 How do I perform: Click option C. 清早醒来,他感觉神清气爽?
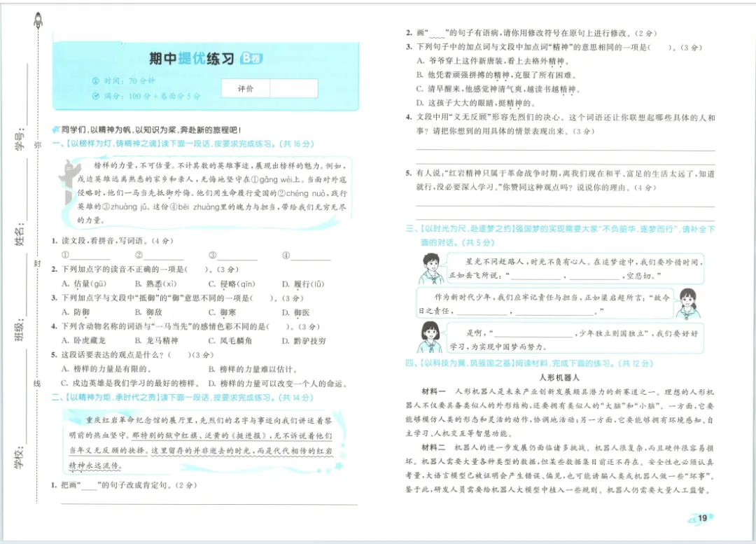point(498,89)
